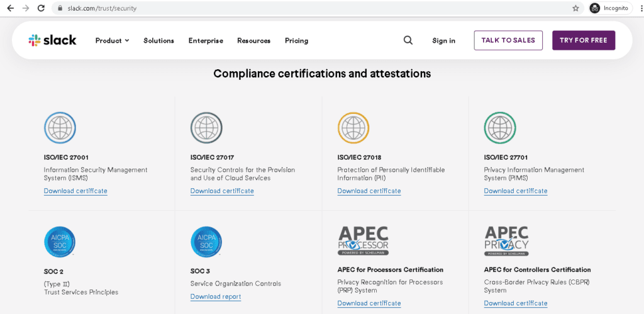Click the Sign in link
644x314 pixels.
[x=443, y=41]
